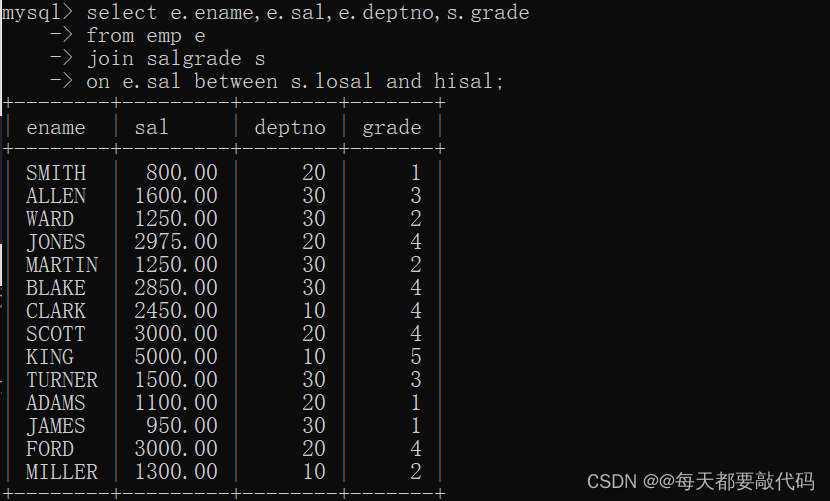Image resolution: width=830 pixels, height=501 pixels.
Task: Select the name MARTIN in the table
Action: pos(62,265)
